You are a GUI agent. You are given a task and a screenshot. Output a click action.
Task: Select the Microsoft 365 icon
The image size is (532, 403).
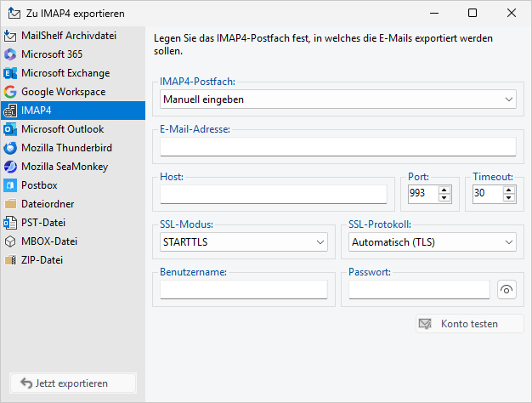(x=10, y=54)
